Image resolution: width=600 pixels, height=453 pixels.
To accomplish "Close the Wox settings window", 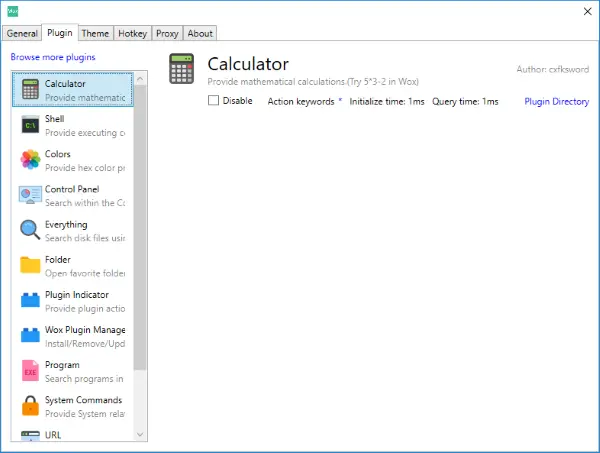I will pos(588,11).
